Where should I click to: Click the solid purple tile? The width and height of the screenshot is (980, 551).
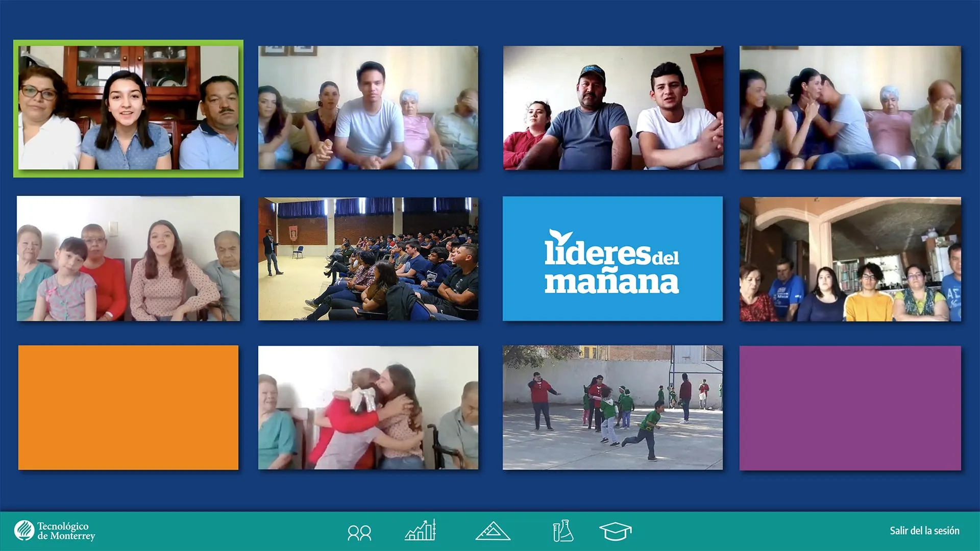point(850,408)
